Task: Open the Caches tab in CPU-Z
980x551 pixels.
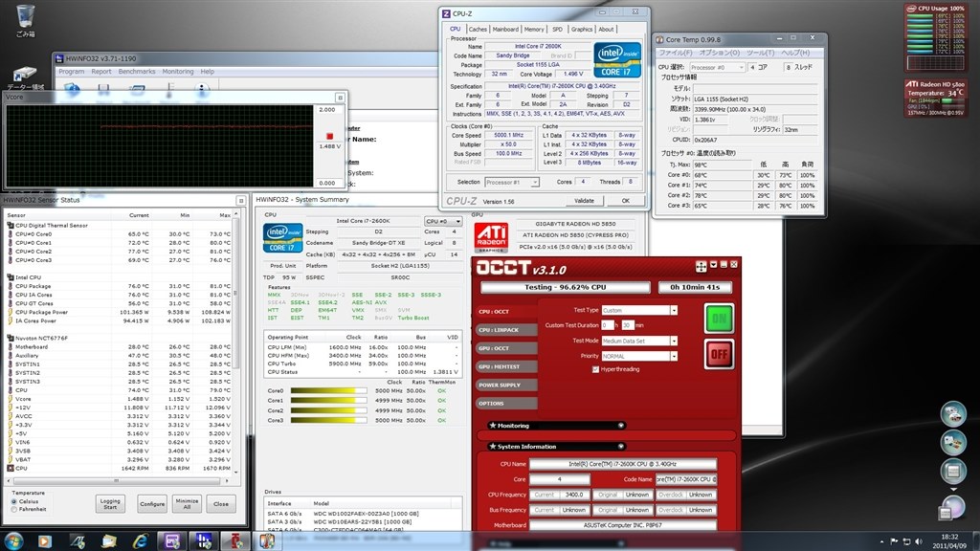Action: coord(478,30)
